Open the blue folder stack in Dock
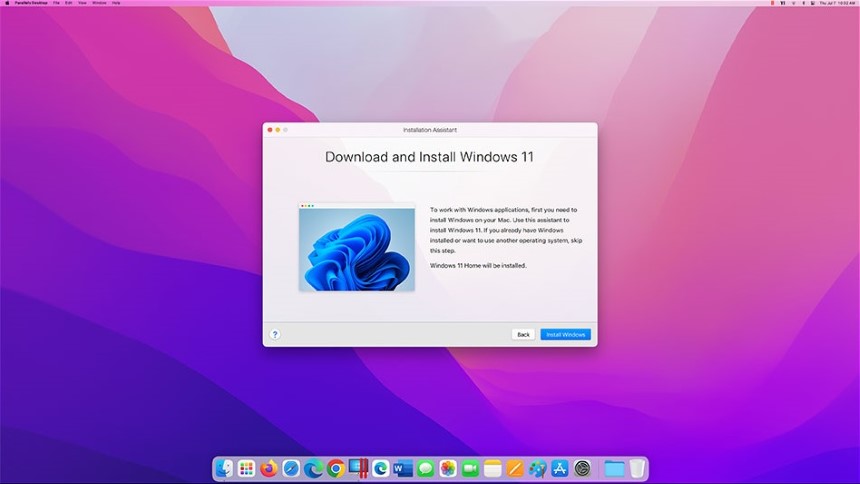The width and height of the screenshot is (860, 484). coord(614,469)
